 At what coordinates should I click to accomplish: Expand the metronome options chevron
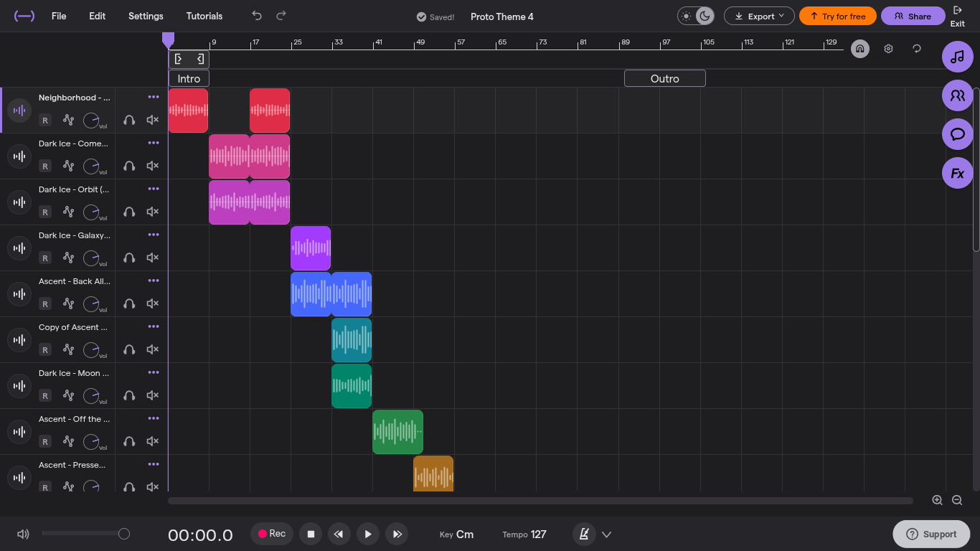tap(606, 534)
